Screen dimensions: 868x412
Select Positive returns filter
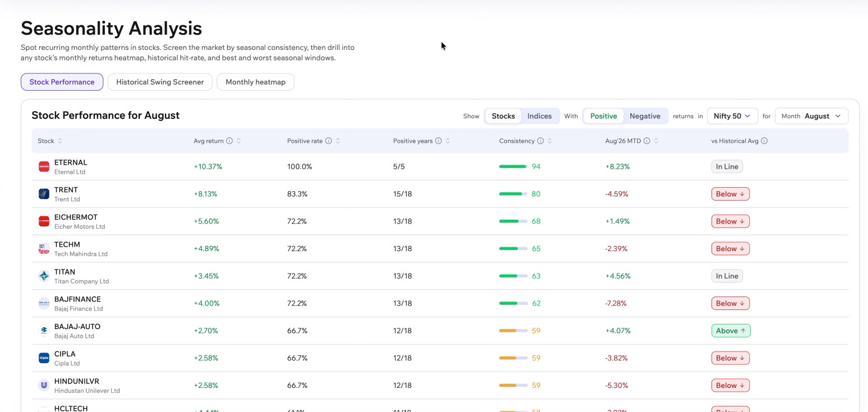pos(603,116)
